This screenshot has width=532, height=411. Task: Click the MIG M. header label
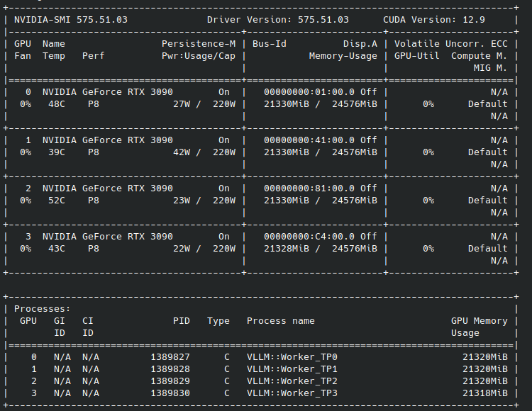coord(490,68)
